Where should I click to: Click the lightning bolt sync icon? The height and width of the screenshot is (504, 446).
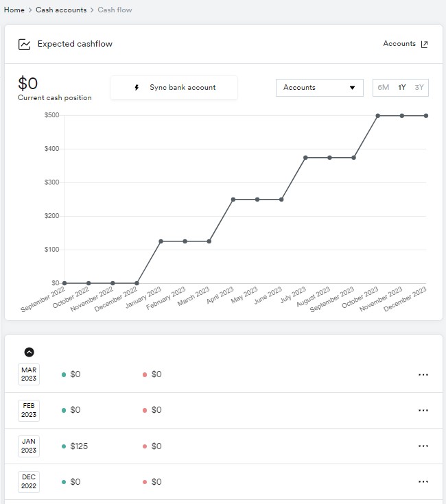[x=137, y=88]
